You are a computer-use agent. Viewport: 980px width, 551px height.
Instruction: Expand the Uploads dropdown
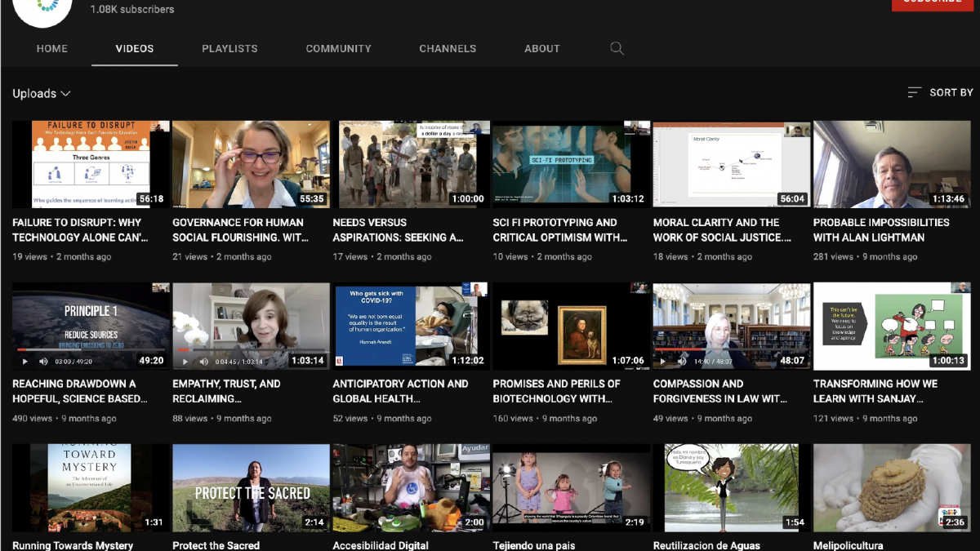pyautogui.click(x=42, y=94)
